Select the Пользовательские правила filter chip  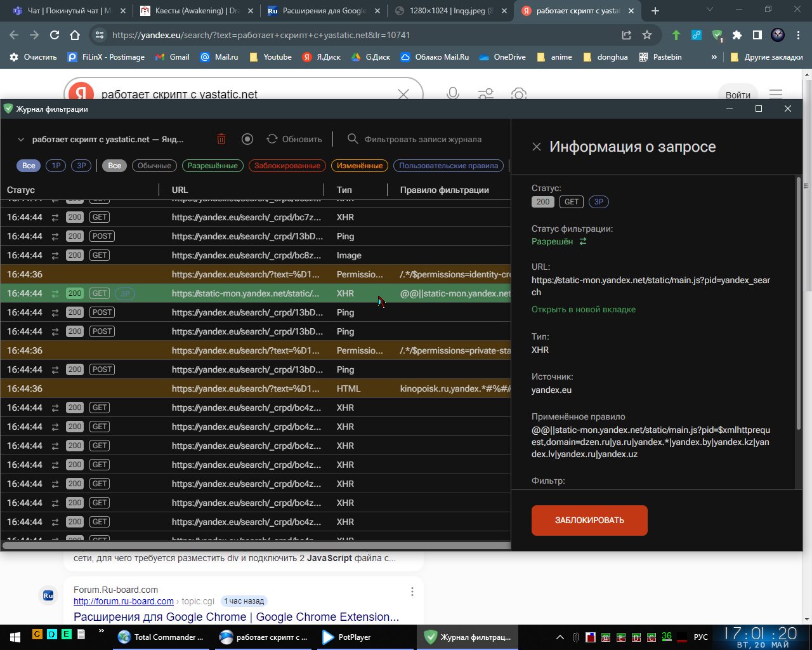click(449, 166)
